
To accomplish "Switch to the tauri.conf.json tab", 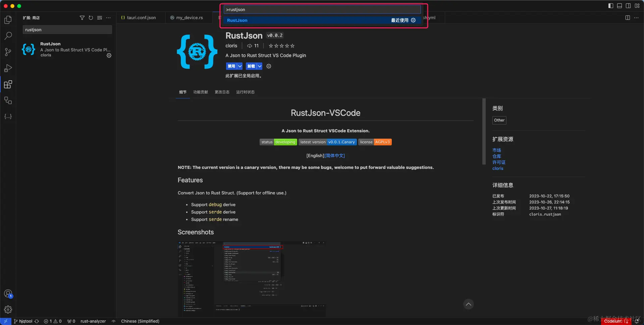I will [141, 18].
